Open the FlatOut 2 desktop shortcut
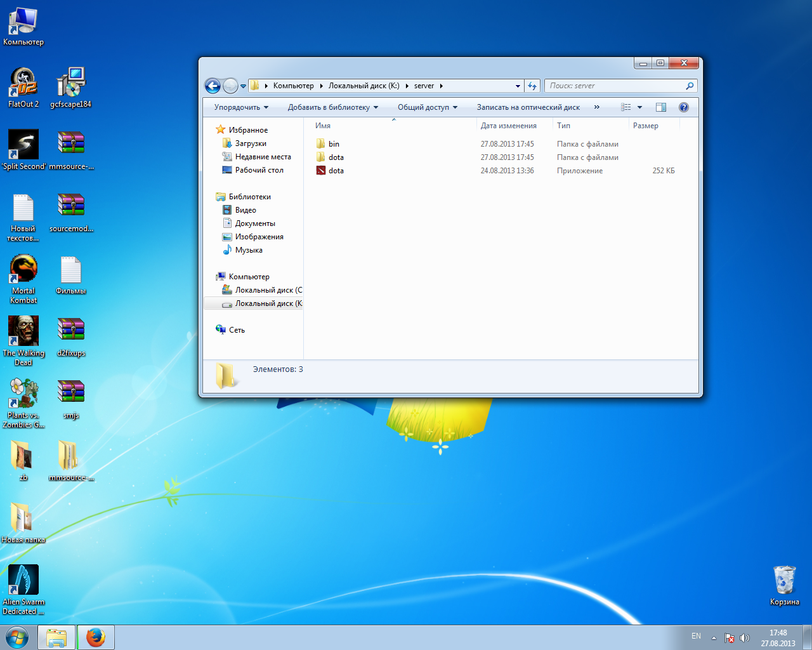 23,88
